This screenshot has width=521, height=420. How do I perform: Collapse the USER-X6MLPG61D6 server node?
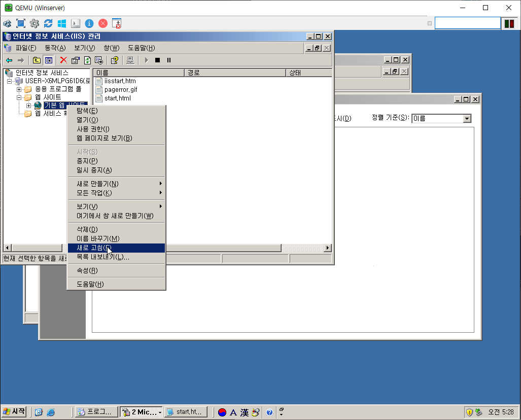(9, 81)
